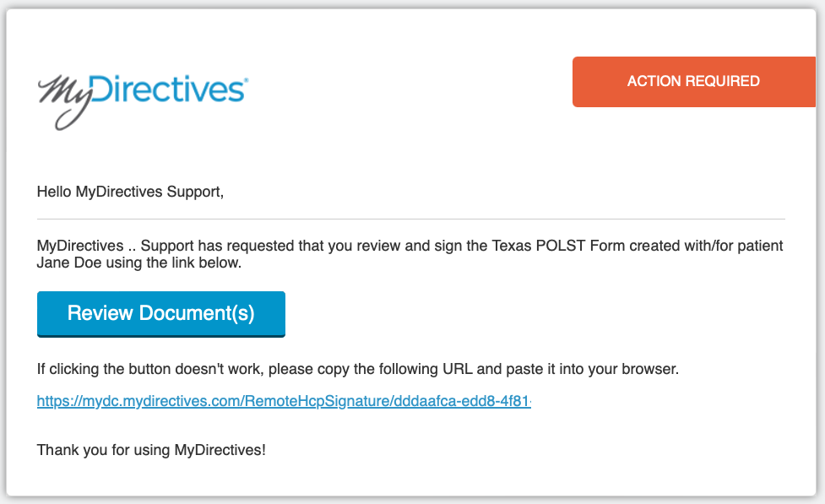The image size is (825, 504).
Task: Click the horizontal divider below greeting
Action: [x=411, y=219]
